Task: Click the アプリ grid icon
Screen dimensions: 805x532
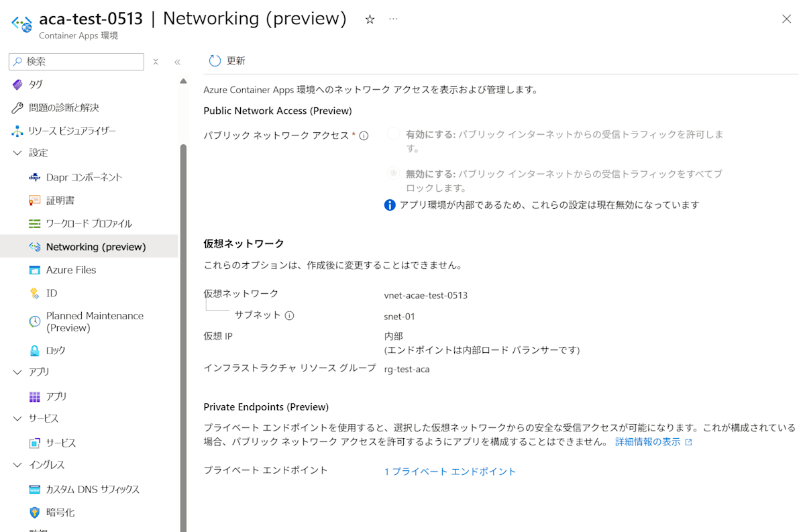Action: pos(35,396)
